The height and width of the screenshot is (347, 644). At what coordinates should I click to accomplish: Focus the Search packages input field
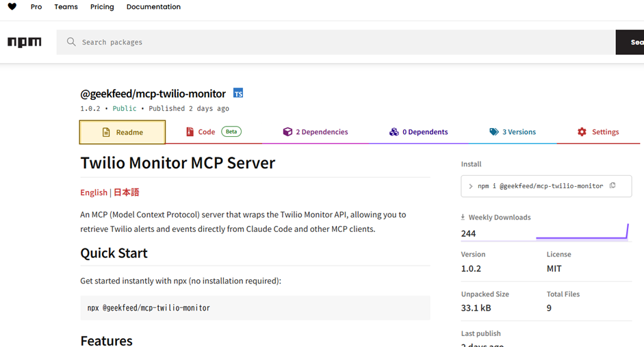[342, 42]
